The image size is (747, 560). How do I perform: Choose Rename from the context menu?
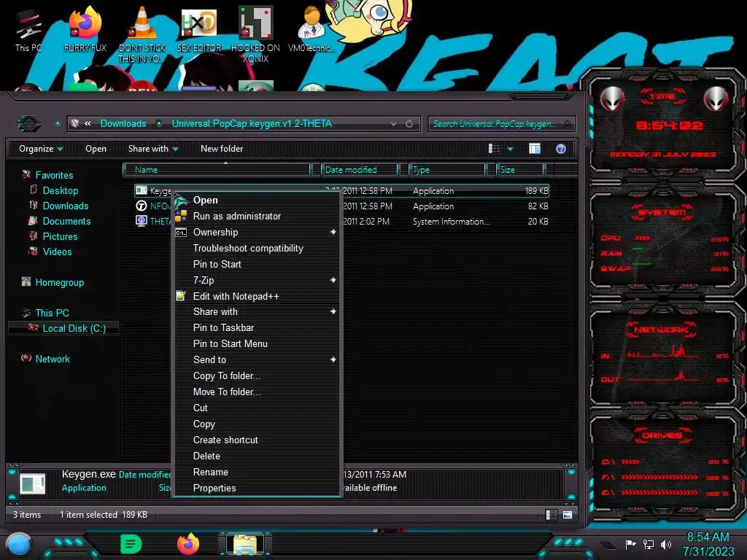(x=257, y=472)
